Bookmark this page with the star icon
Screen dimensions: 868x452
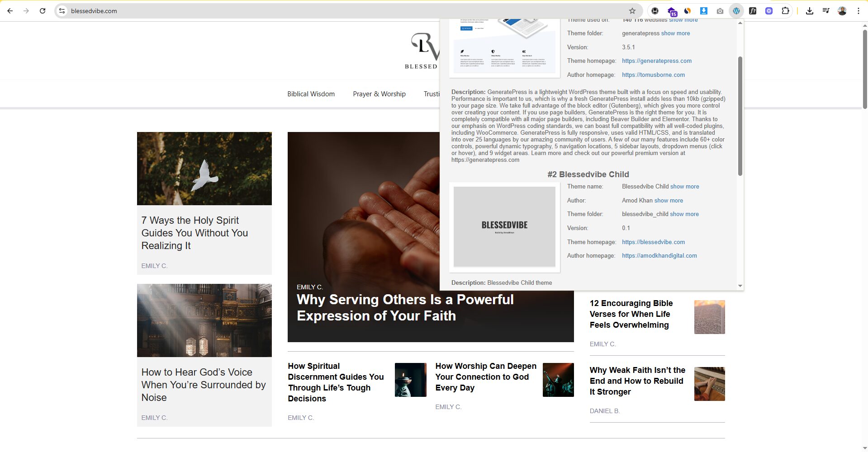pos(632,11)
